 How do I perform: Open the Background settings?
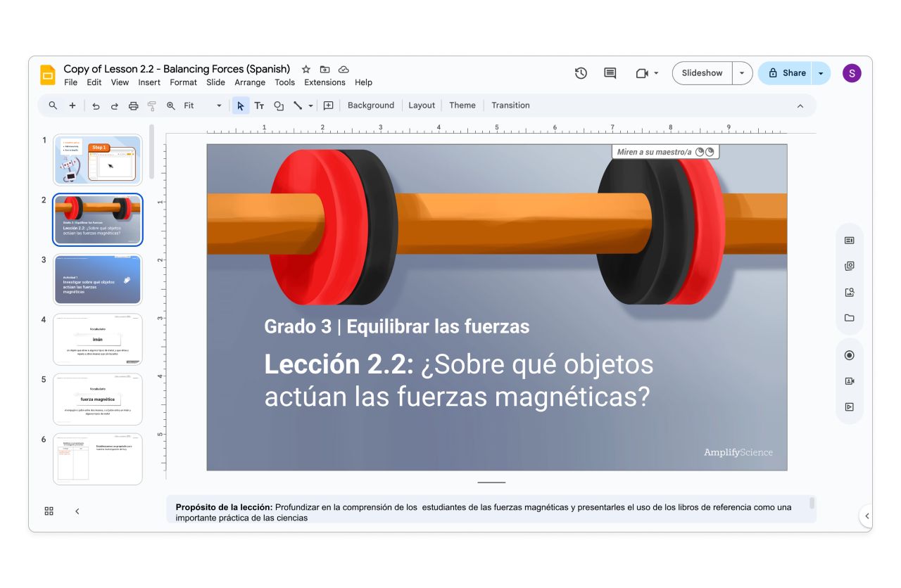[370, 105]
